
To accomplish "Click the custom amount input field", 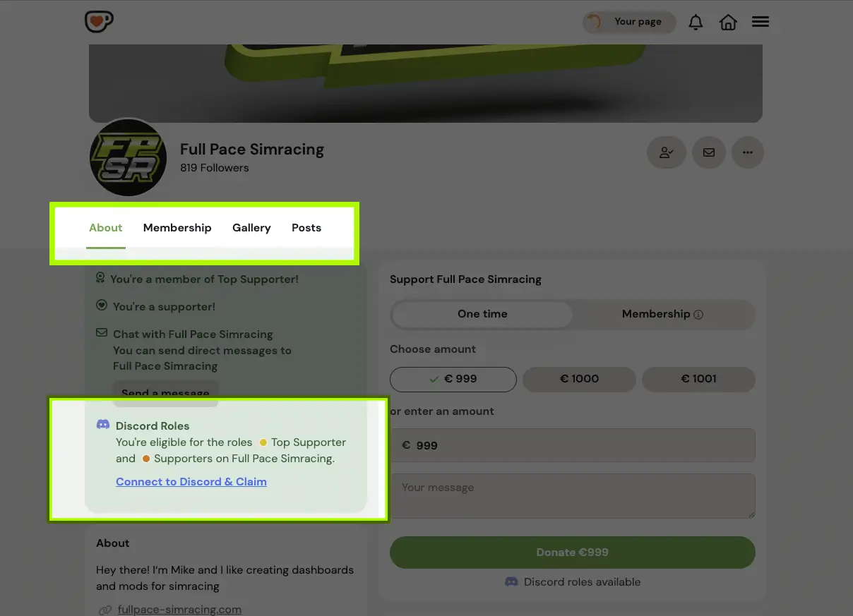I will click(573, 445).
